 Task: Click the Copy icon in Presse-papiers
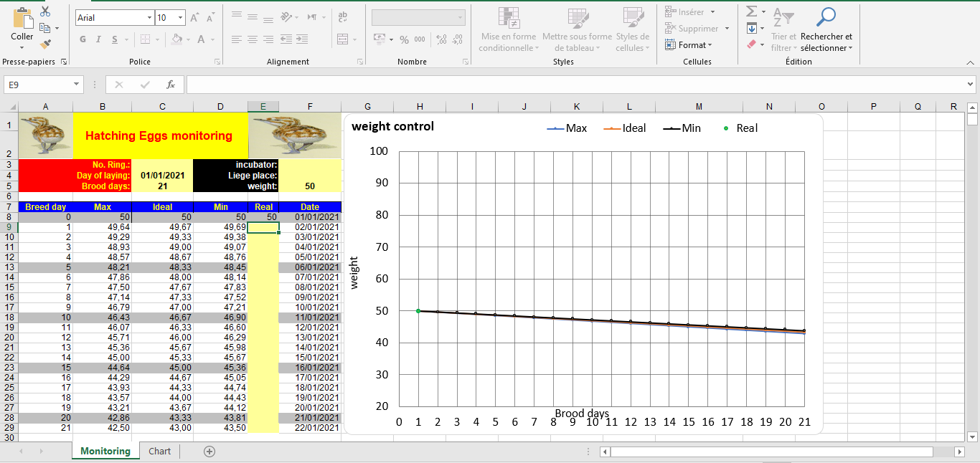[45, 28]
